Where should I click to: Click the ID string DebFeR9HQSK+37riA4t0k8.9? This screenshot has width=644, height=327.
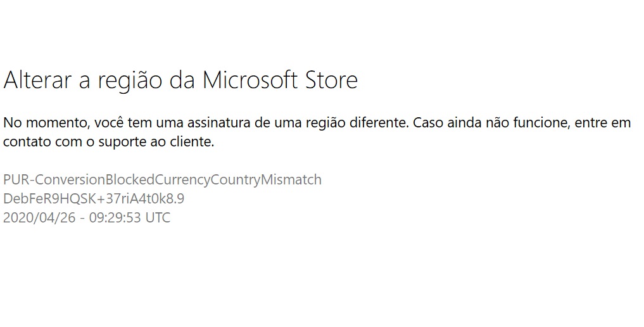tap(94, 199)
